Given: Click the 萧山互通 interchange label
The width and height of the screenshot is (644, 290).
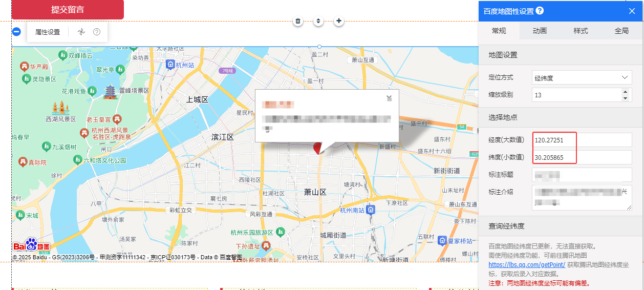Looking at the screenshot, I should (363, 60).
